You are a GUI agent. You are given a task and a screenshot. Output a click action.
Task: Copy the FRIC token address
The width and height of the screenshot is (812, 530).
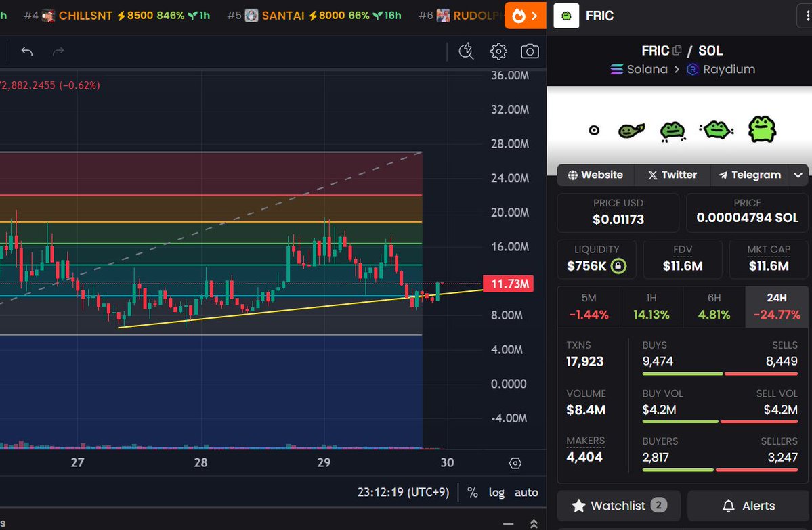677,50
